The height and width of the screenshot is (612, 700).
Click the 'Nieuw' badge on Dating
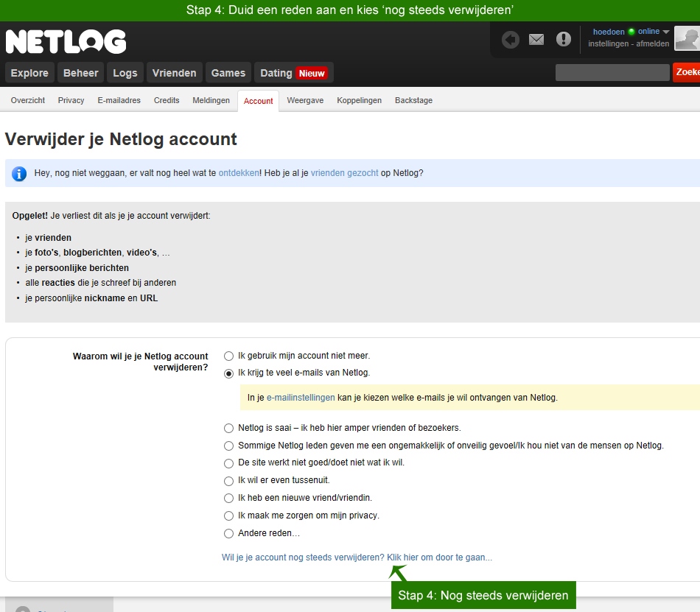[312, 73]
